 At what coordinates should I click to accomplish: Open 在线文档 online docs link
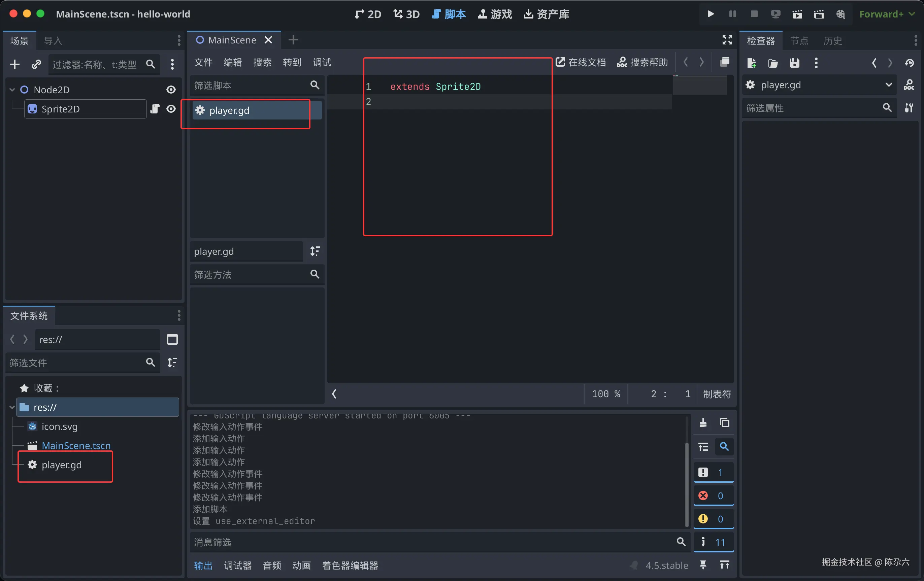tap(581, 63)
